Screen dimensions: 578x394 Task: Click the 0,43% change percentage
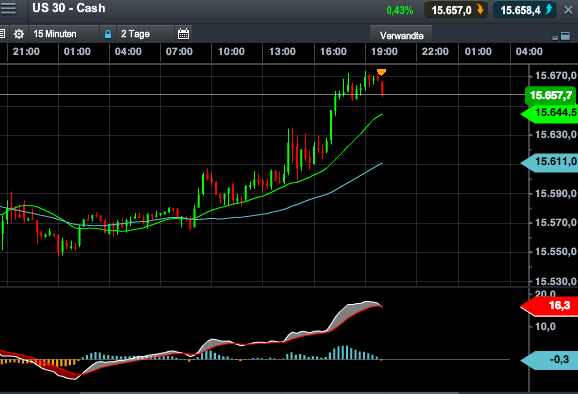pos(400,10)
